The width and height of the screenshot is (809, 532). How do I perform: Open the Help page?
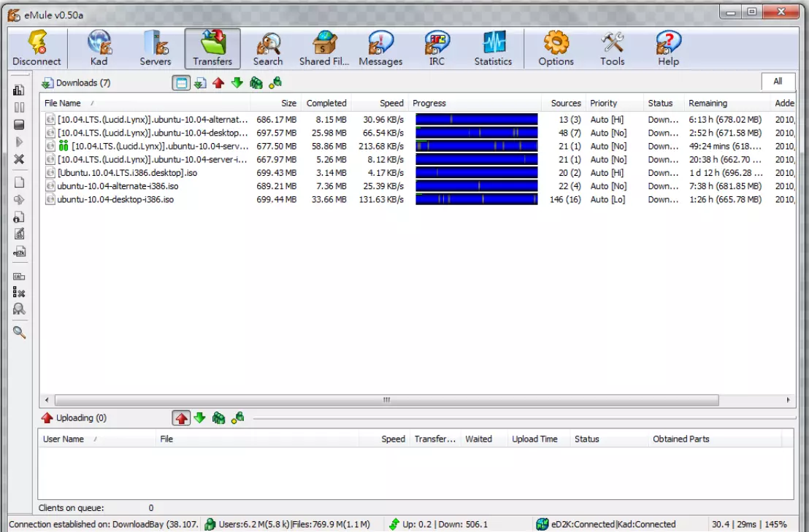pos(668,48)
